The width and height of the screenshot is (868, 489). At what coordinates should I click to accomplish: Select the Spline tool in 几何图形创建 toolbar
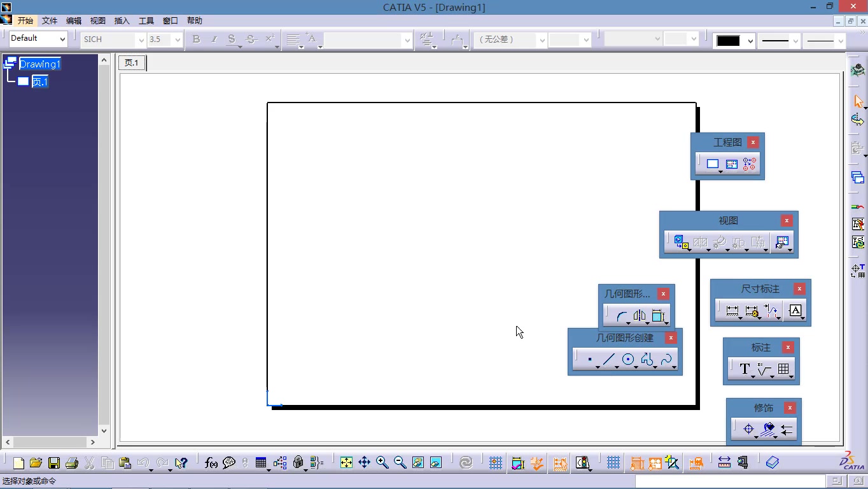[x=666, y=360]
